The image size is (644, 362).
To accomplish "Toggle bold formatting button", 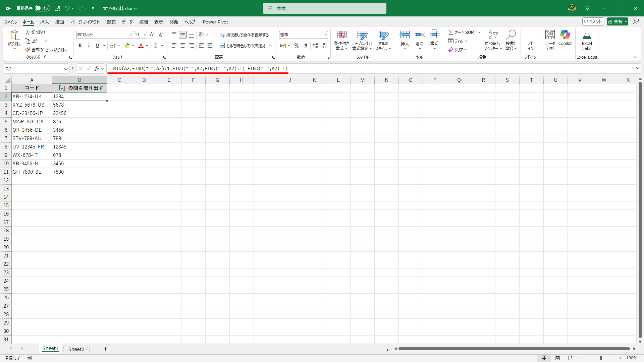I will [80, 46].
